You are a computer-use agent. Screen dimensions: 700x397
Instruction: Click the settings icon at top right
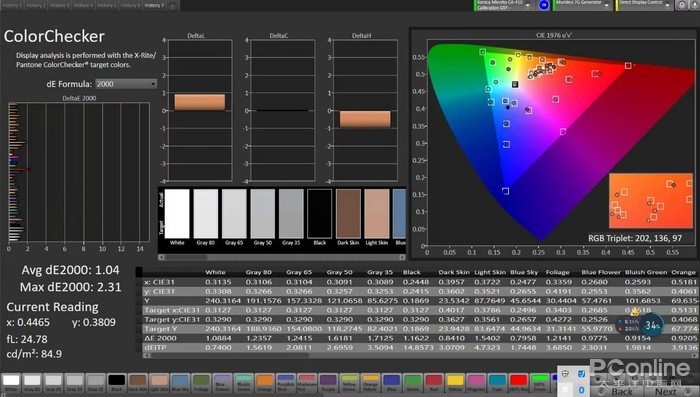click(x=682, y=5)
